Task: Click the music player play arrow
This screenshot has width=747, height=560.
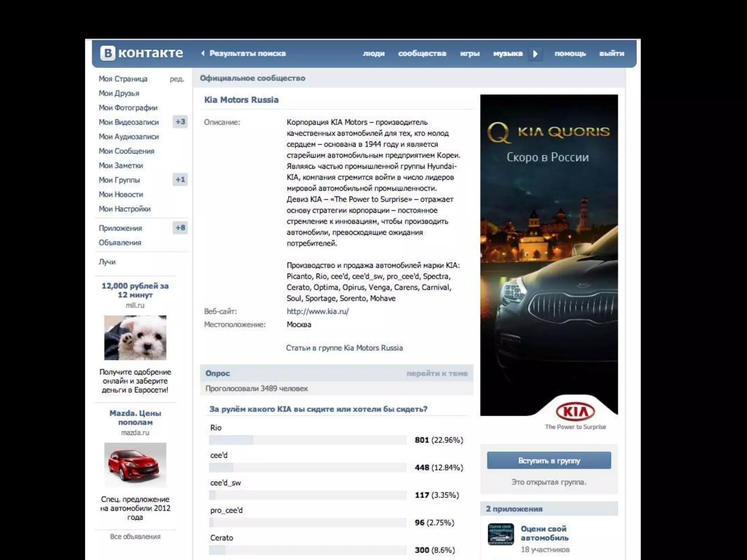Action: 535,54
